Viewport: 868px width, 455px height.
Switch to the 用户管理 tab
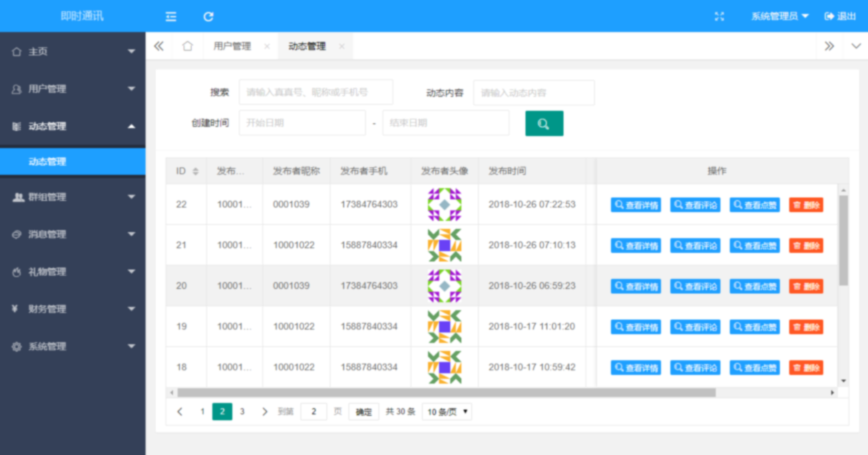232,46
